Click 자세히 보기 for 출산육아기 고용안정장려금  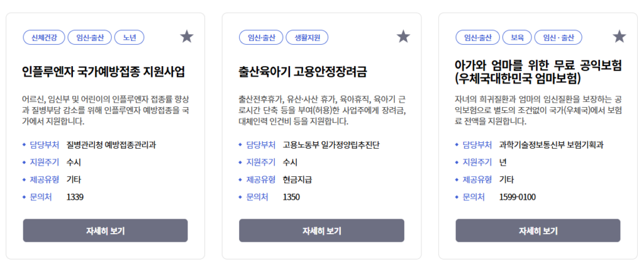click(321, 231)
